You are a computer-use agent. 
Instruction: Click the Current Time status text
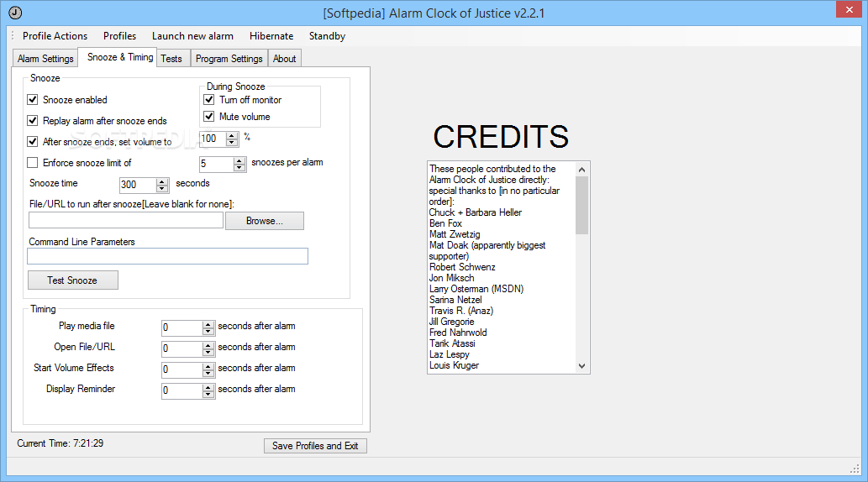pyautogui.click(x=60, y=443)
